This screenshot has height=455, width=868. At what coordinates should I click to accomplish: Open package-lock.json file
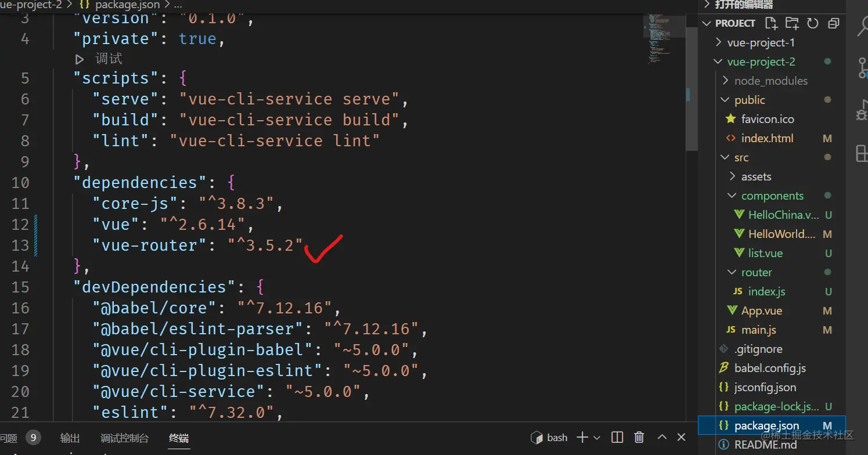pos(777,406)
